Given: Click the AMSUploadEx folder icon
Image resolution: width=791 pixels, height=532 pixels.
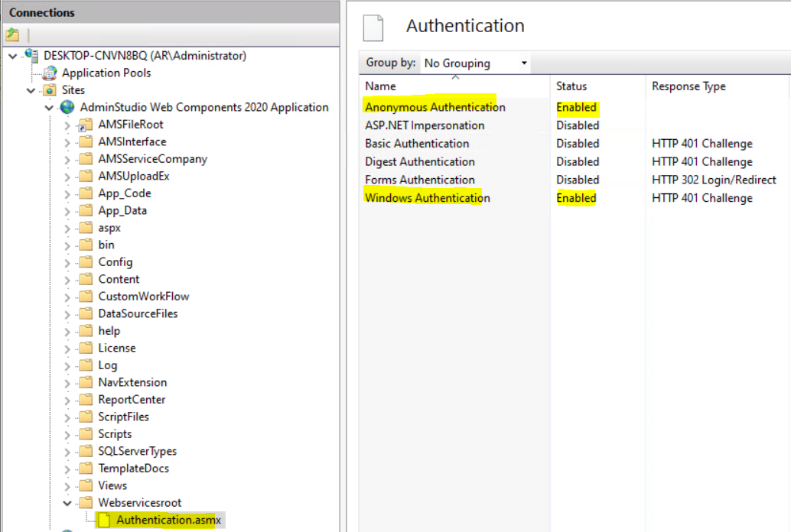Looking at the screenshot, I should tap(86, 176).
